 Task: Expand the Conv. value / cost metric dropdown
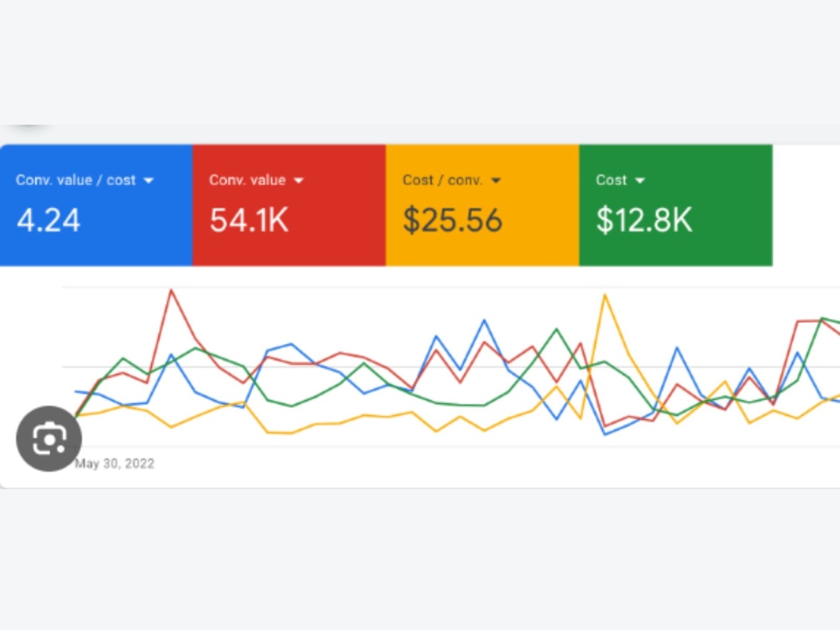click(149, 181)
